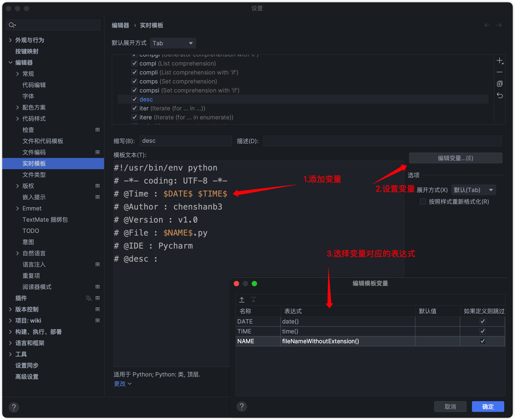Click the duplicate template copy icon
Image resolution: width=515 pixels, height=420 pixels.
tap(499, 84)
